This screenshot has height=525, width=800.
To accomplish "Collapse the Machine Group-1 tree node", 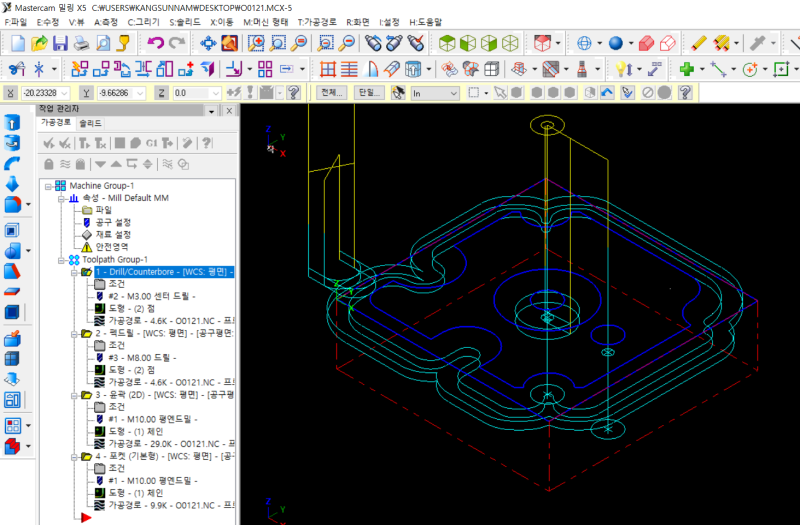I will [46, 186].
